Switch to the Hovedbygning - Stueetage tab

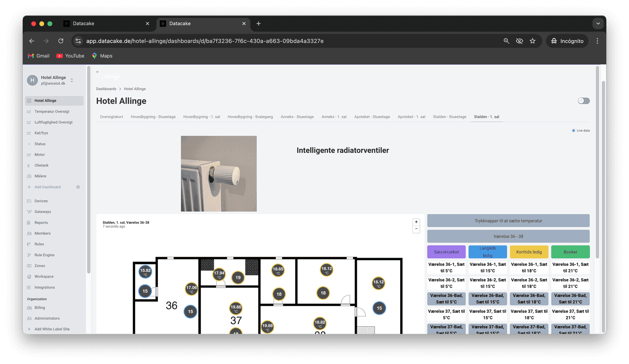point(153,117)
